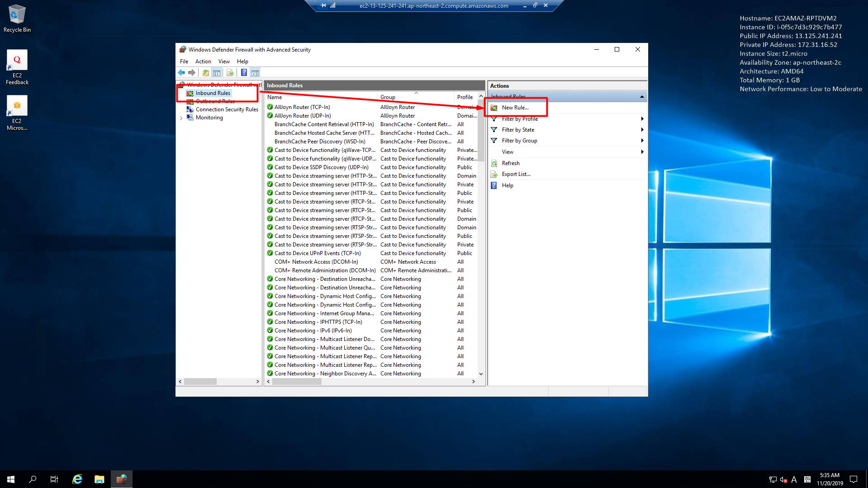Click green check icon of Core Networking - IPv6

270,331
